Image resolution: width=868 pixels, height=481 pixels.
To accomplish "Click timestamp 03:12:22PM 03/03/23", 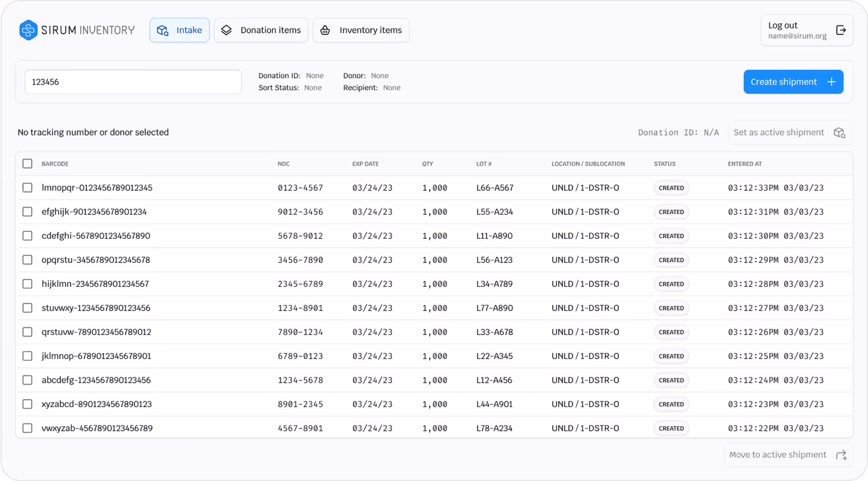I will point(775,428).
